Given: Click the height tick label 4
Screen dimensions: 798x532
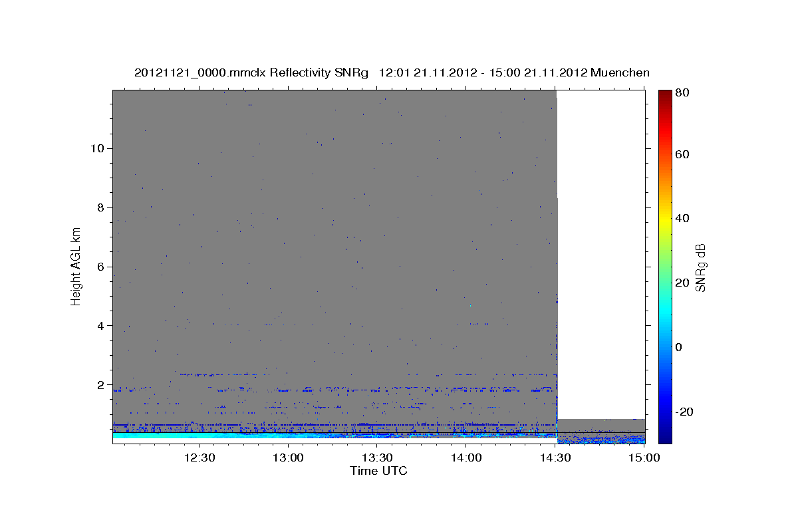Looking at the screenshot, I should click(102, 326).
